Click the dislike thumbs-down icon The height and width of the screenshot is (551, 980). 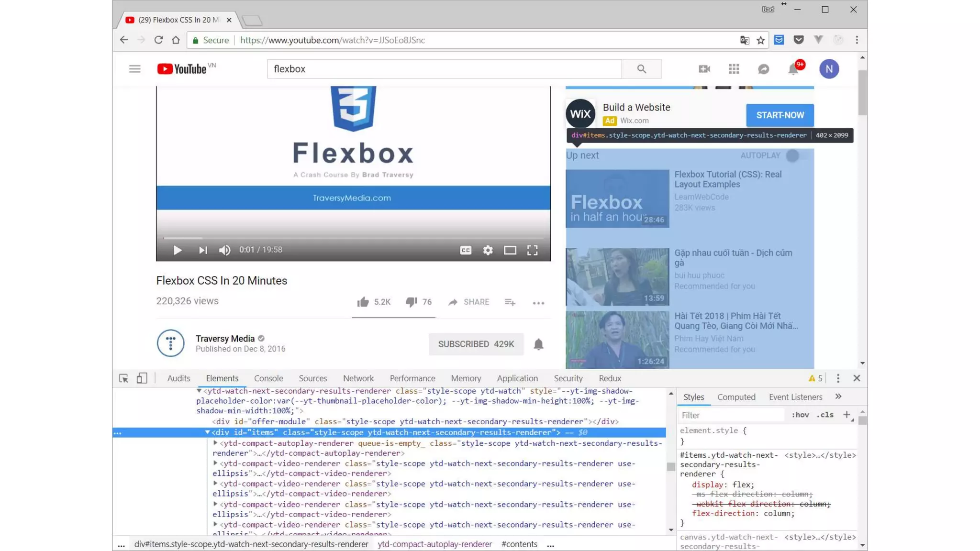point(411,302)
